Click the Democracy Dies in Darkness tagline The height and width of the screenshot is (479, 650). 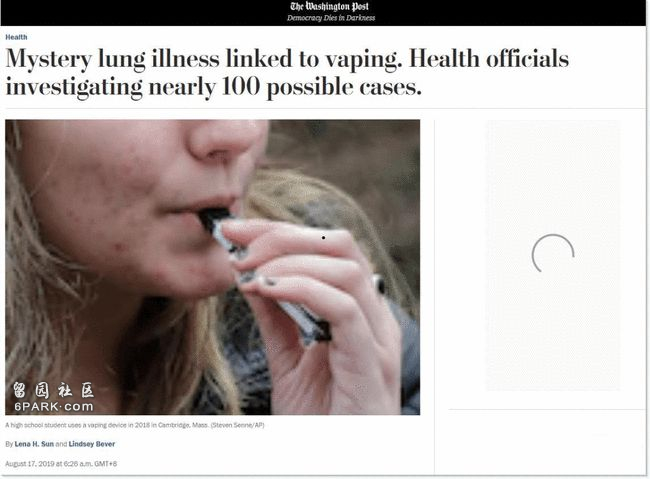click(x=331, y=18)
